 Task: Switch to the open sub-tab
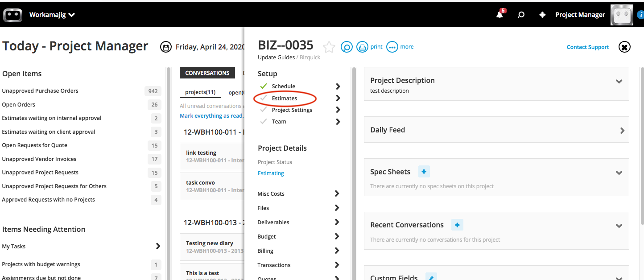pyautogui.click(x=236, y=92)
